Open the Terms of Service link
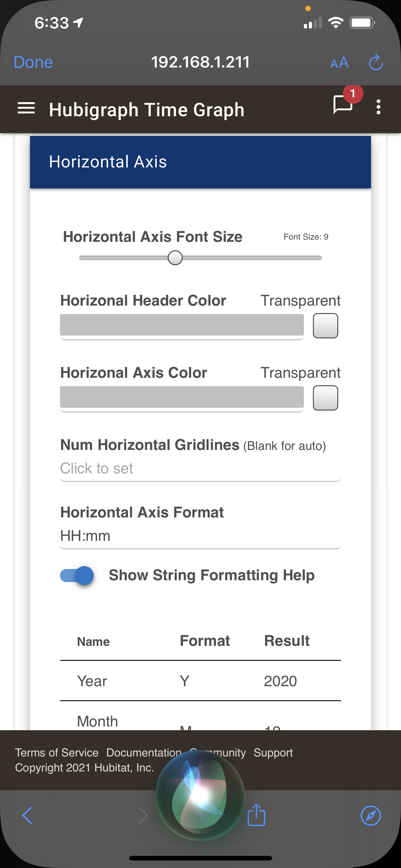The height and width of the screenshot is (868, 401). pyautogui.click(x=57, y=752)
